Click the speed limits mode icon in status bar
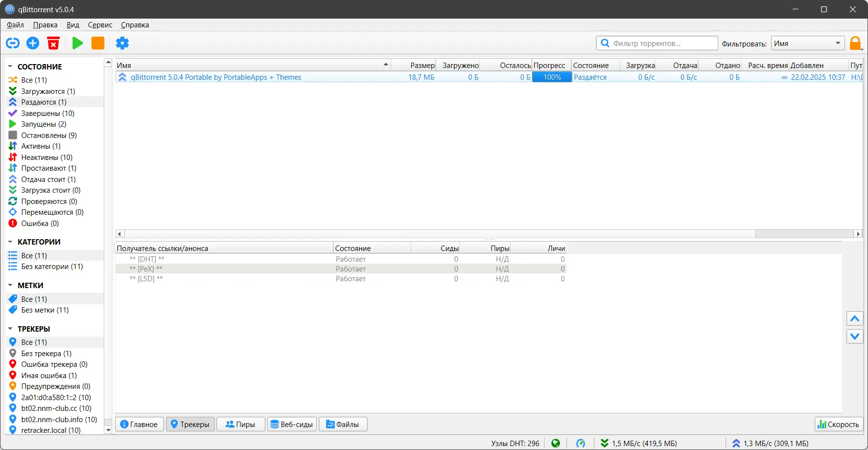Screen dimensions: 868x450 tap(581, 443)
